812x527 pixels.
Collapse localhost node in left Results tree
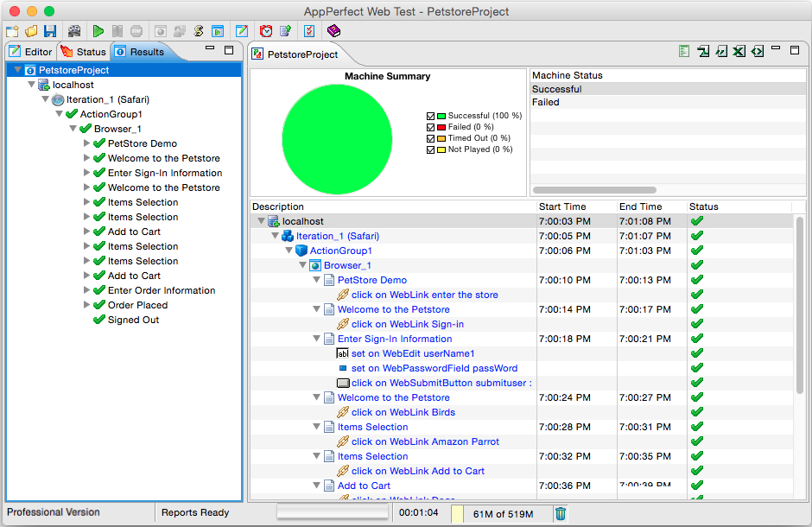[x=32, y=85]
